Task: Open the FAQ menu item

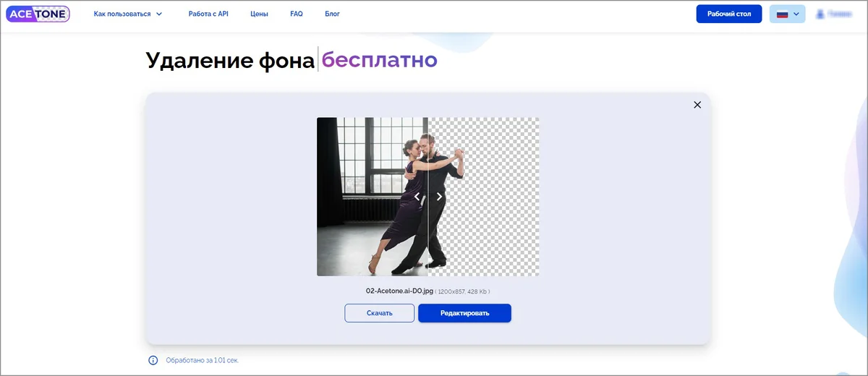Action: (x=297, y=14)
